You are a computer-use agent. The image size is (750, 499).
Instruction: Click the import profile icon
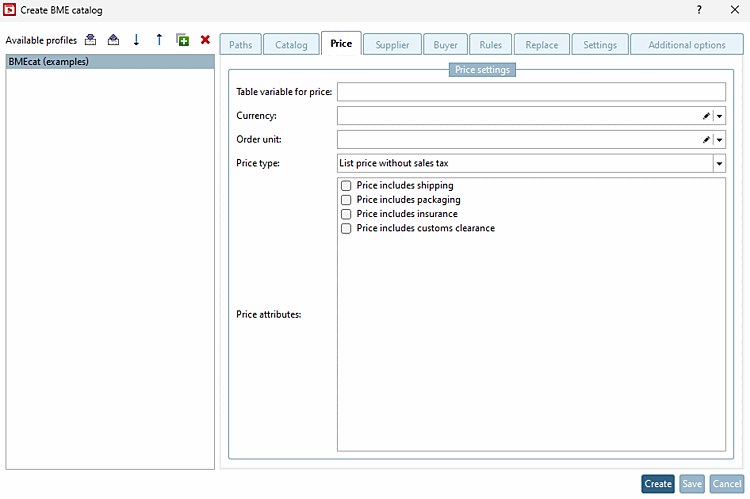click(x=90, y=40)
